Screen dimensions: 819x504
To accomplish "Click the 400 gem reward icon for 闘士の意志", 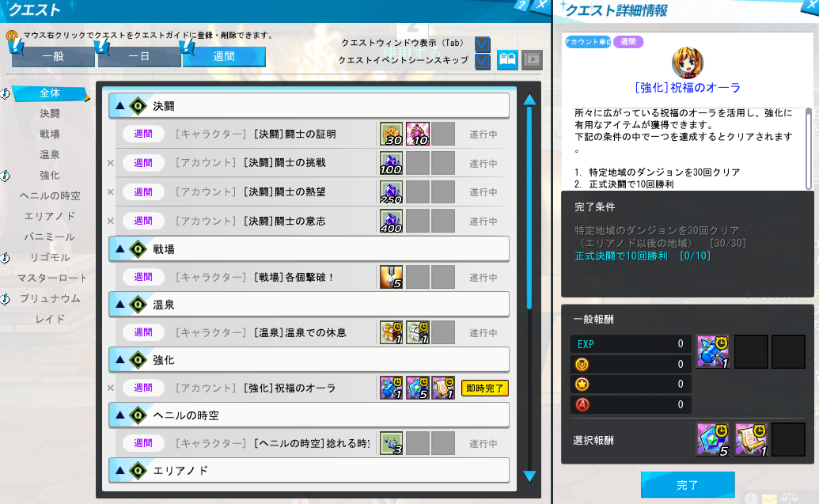I will 391,221.
